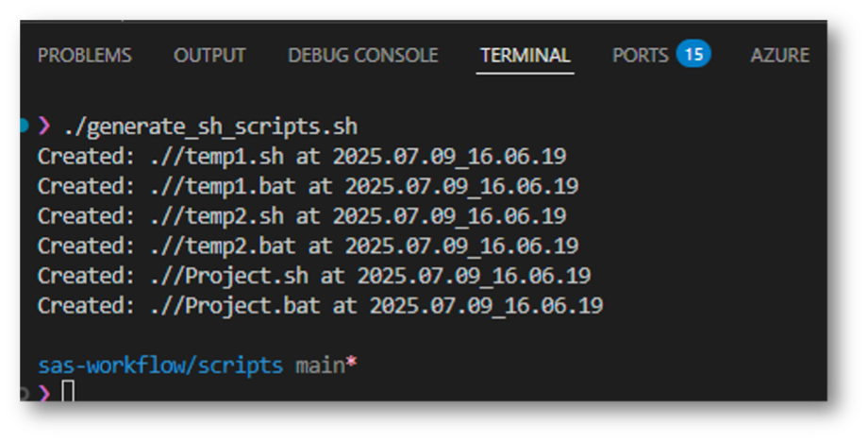The image size is (868, 442).
Task: Click the sas-workflow/scripts directory path
Action: [160, 365]
